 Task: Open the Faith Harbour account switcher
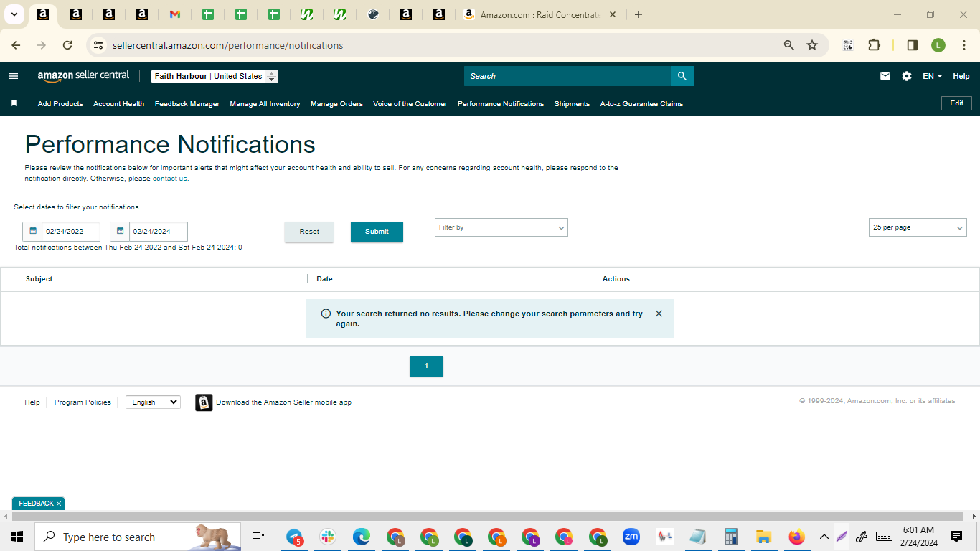(215, 76)
